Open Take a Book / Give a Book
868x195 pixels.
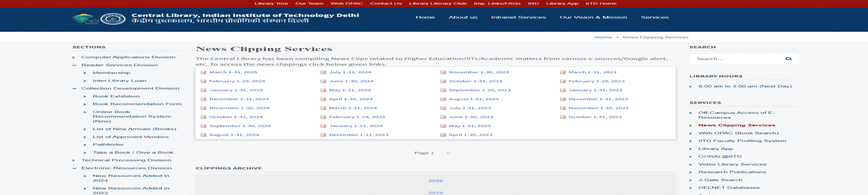click(x=133, y=153)
